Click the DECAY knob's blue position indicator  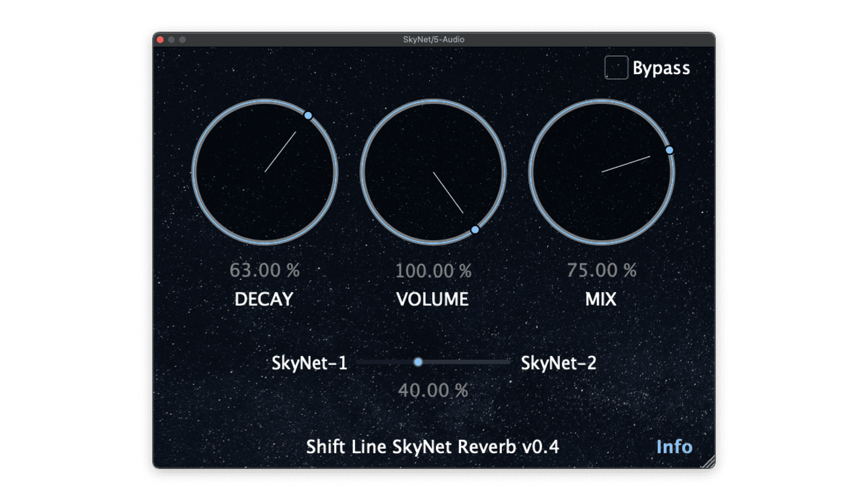point(309,115)
